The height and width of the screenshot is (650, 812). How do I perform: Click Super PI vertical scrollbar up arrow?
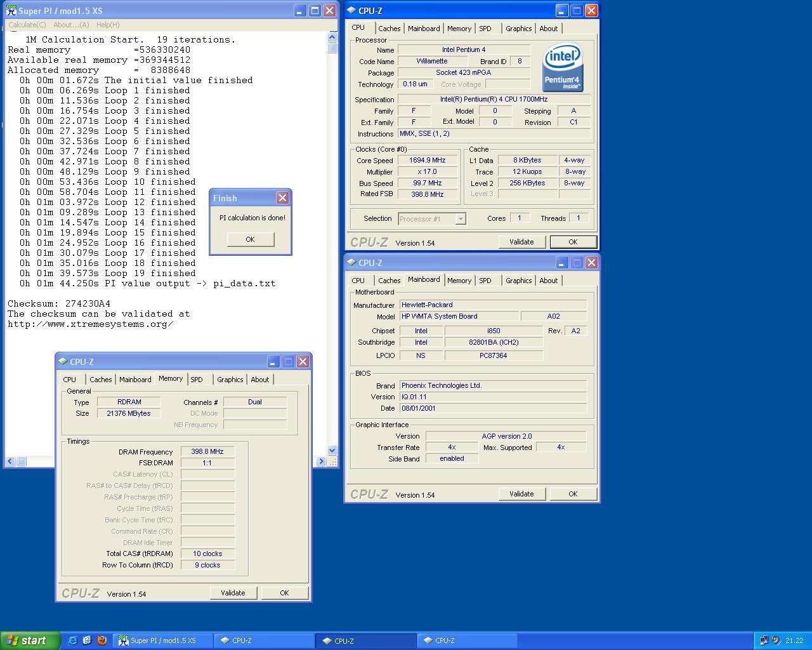332,37
